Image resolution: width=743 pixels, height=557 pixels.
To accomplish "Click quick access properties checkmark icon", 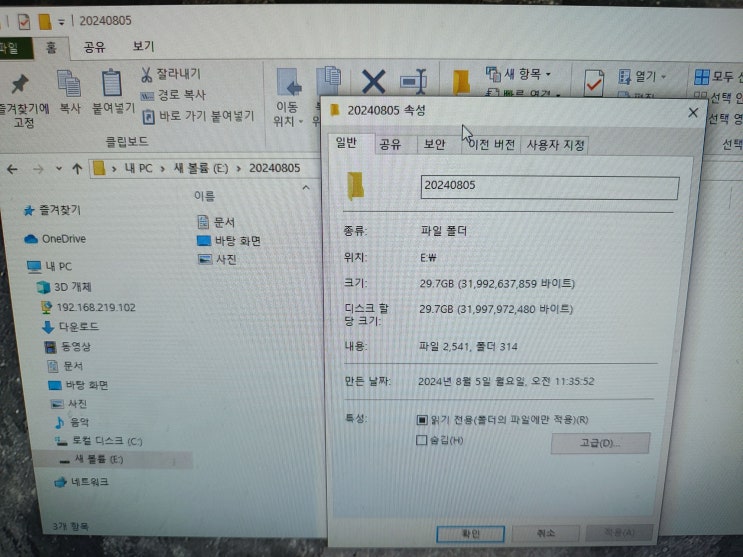I will (24, 22).
